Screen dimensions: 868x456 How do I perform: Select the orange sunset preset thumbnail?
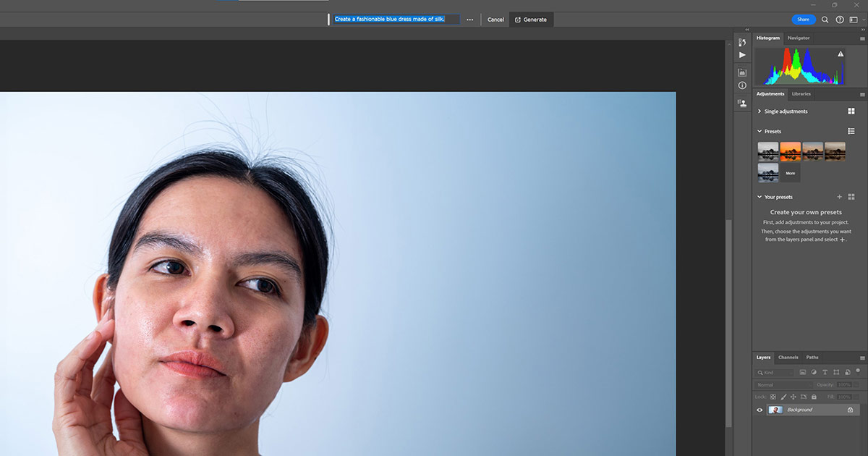tap(791, 151)
